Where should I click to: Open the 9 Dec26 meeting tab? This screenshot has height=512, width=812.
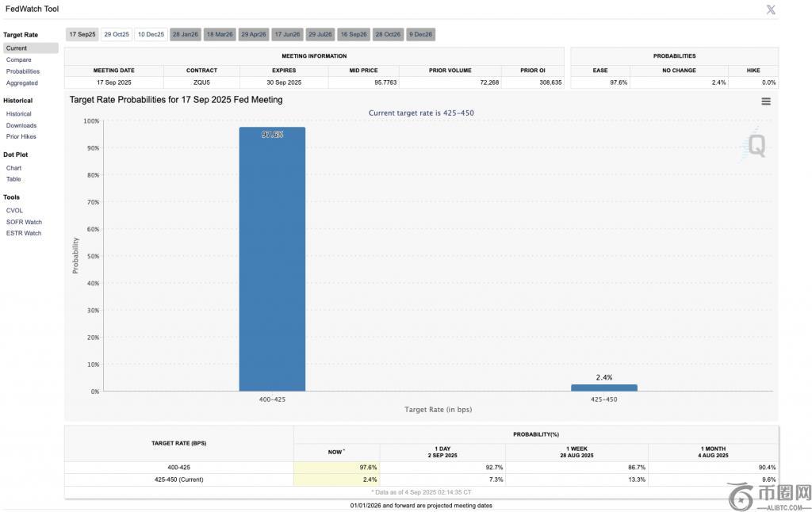421,34
